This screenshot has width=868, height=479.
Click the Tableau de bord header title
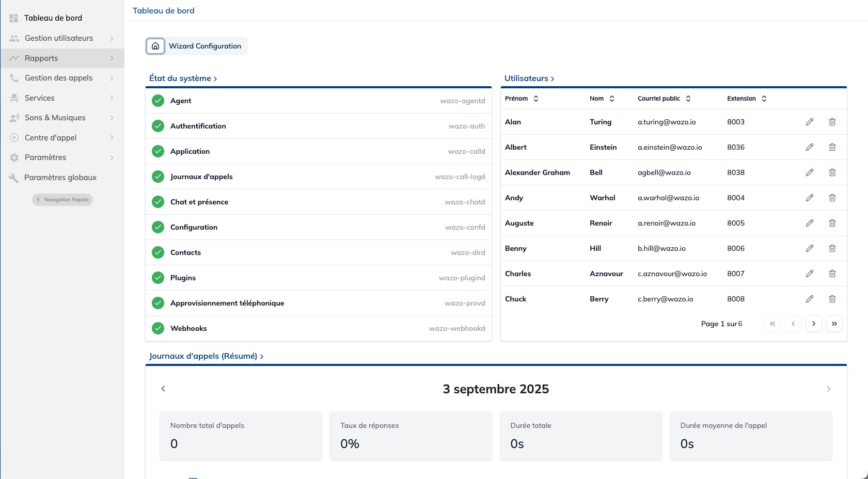pyautogui.click(x=164, y=11)
